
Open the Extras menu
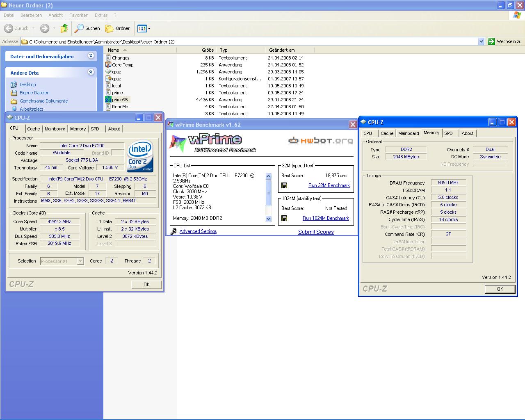click(101, 15)
